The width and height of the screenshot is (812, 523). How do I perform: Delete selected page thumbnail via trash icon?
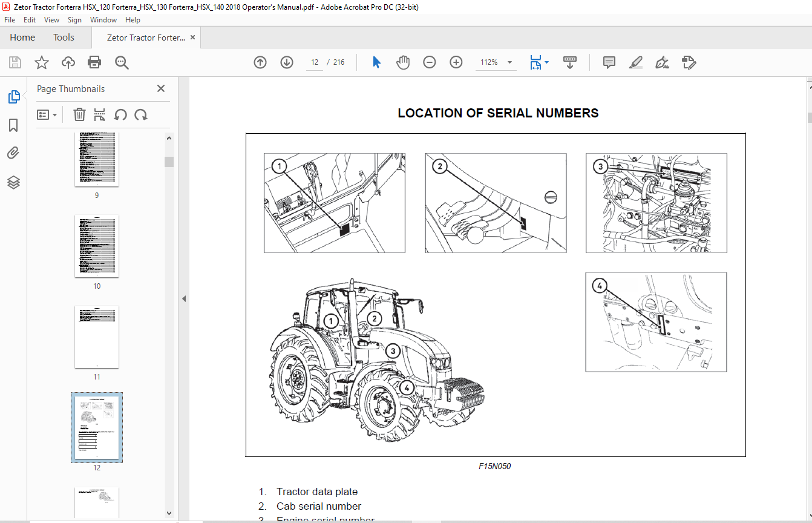point(79,114)
